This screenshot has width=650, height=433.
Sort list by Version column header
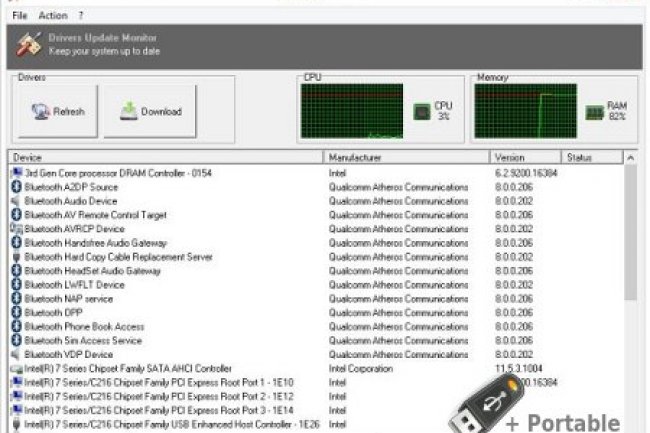[x=524, y=158]
